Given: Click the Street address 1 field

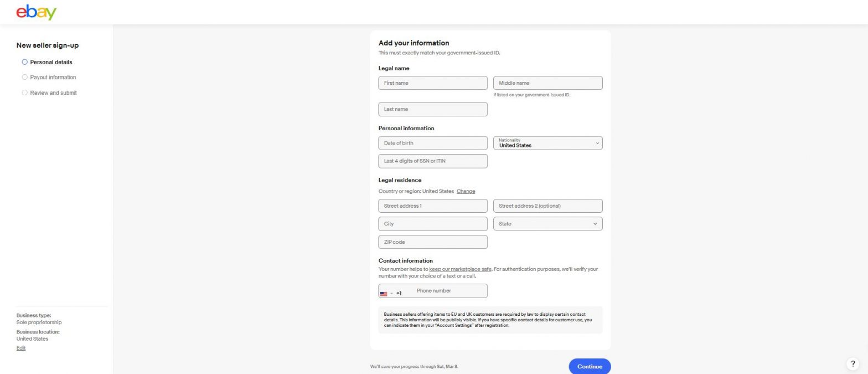Looking at the screenshot, I should (x=432, y=206).
